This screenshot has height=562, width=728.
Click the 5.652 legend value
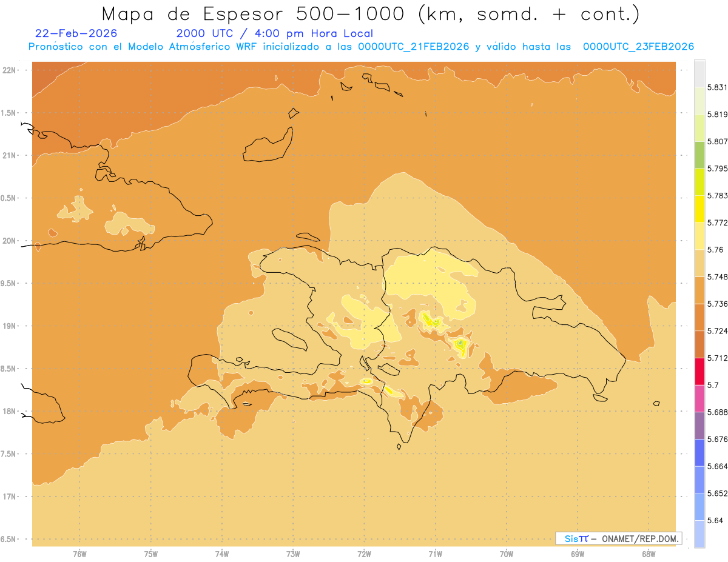point(717,493)
